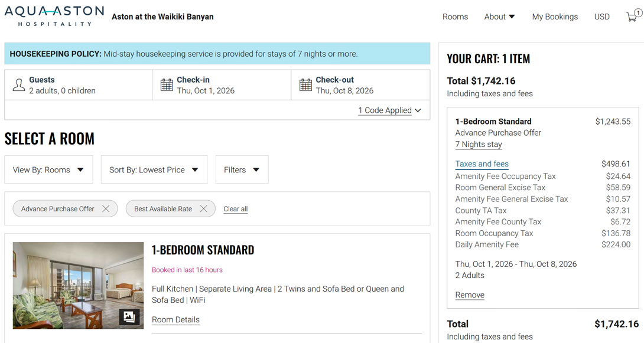Open room photo gallery icon
Screen dimensions: 644x343
(129, 316)
